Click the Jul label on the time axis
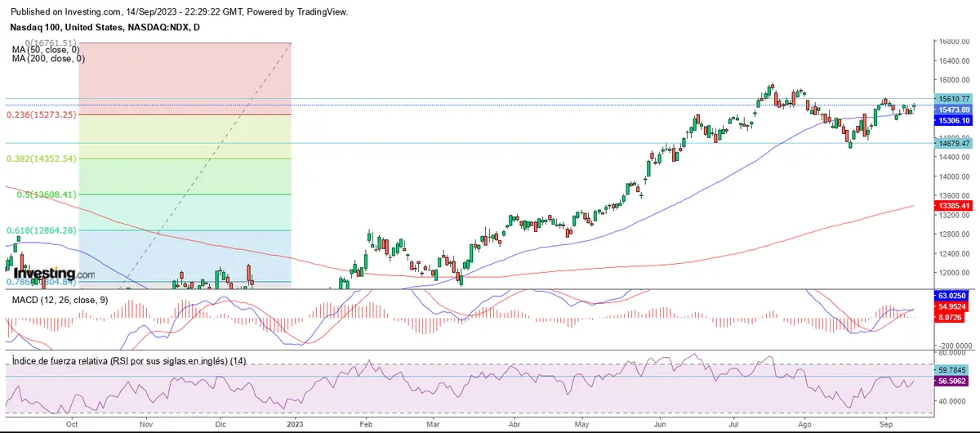 [734, 425]
